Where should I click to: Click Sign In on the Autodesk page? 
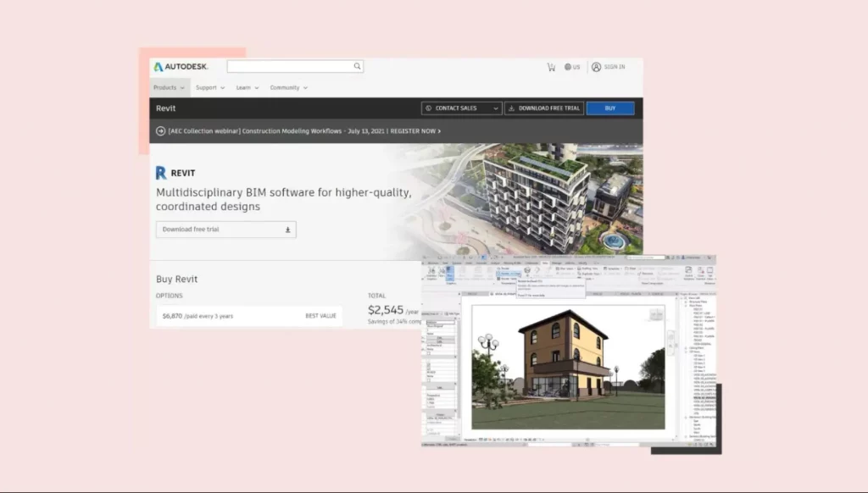tap(608, 67)
